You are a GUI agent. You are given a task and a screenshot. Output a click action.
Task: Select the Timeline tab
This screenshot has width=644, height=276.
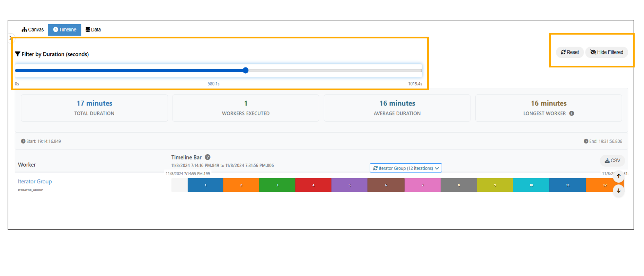tap(64, 30)
